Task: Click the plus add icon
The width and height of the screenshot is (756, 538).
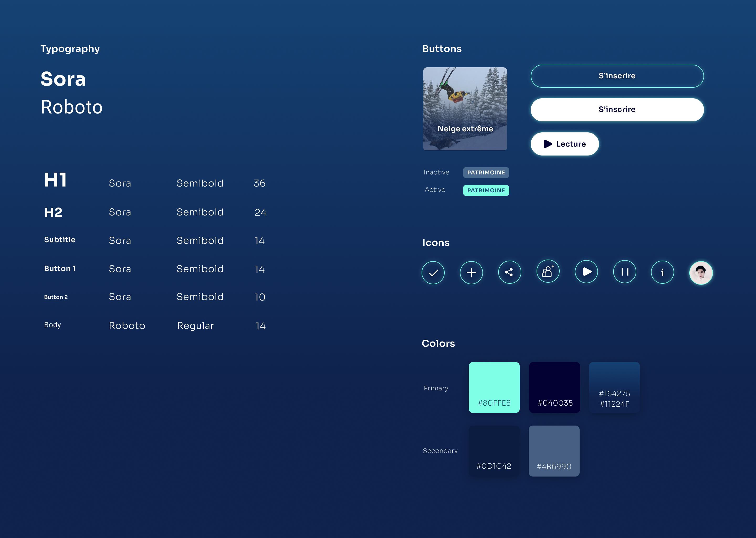Action: (471, 273)
